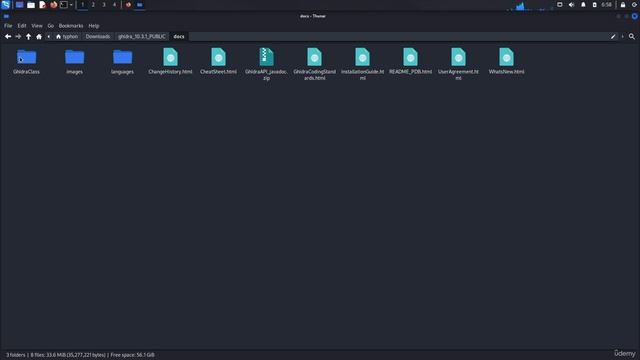Screen dimensions: 640x360
Task: Go to home folder via toolbar house icon
Action: click(39, 36)
